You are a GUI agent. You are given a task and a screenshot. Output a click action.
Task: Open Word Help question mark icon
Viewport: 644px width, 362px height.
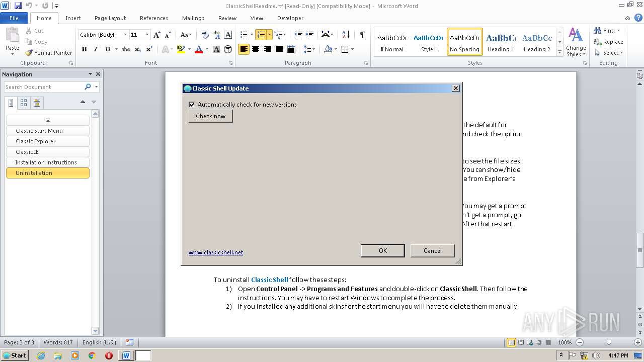point(638,18)
